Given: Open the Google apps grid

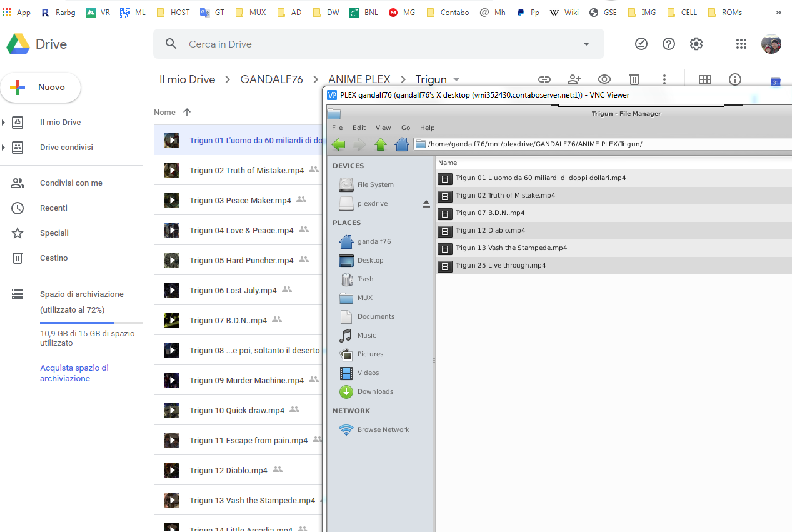Looking at the screenshot, I should coord(741,44).
